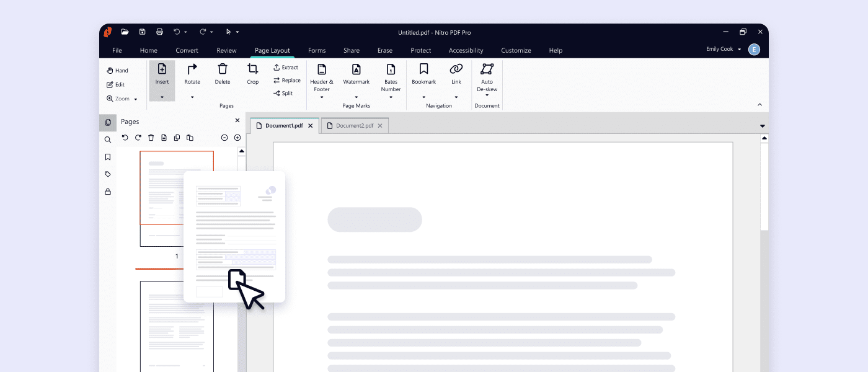This screenshot has height=372, width=868.
Task: Select the Rotate page tool
Action: pos(192,73)
